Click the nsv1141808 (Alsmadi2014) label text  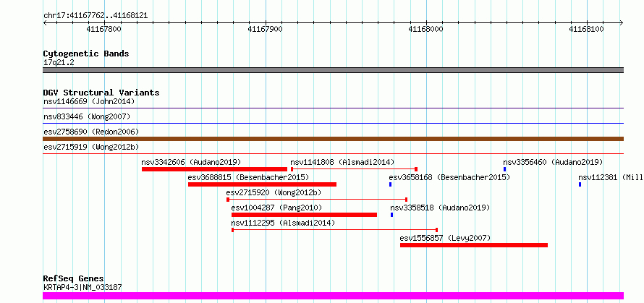pos(342,162)
